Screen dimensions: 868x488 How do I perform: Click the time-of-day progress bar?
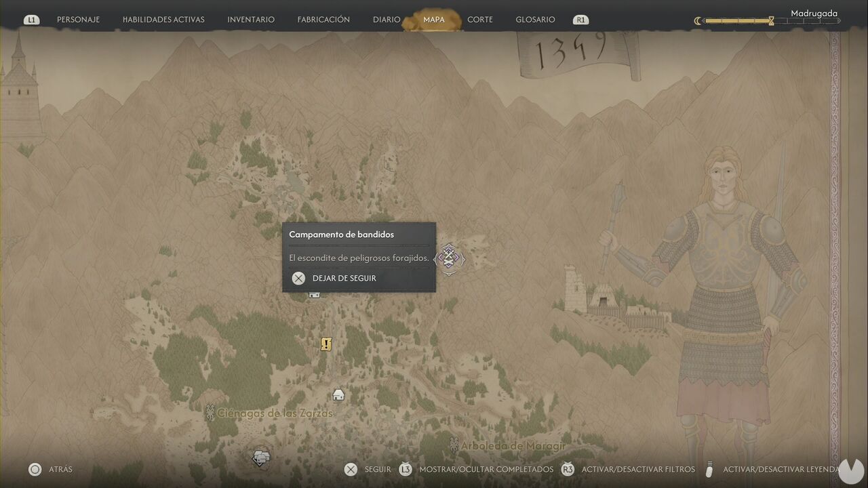click(771, 21)
